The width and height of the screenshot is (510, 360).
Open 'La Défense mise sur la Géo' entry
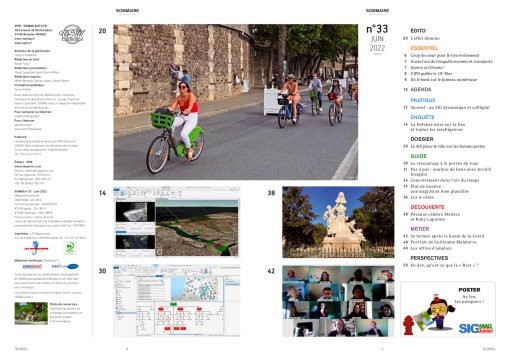(x=438, y=127)
